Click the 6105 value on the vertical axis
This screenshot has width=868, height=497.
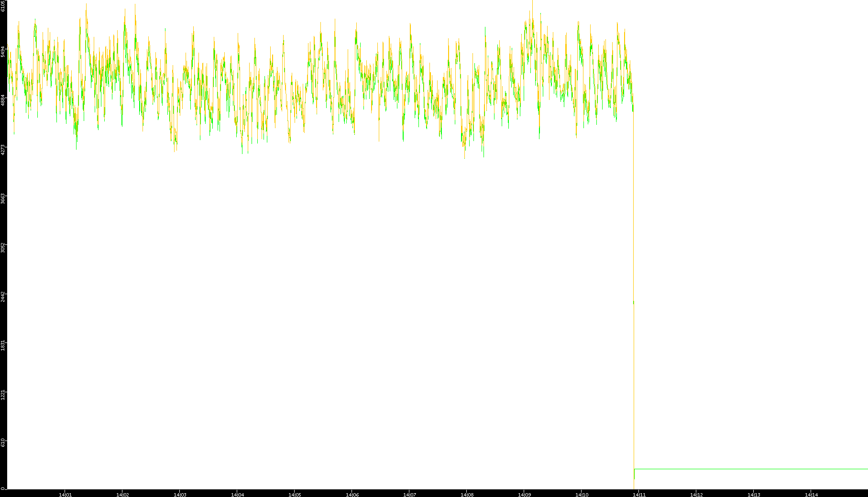pyautogui.click(x=3, y=6)
